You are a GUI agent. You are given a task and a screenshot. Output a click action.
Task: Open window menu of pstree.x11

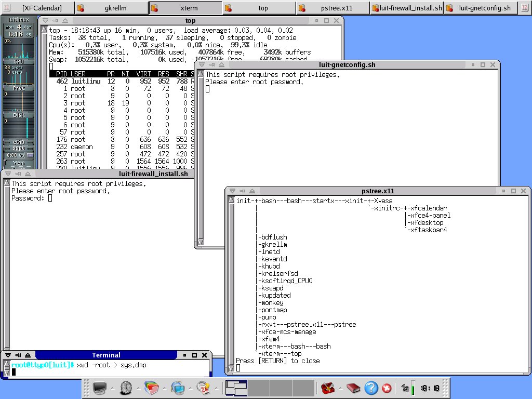pos(232,191)
